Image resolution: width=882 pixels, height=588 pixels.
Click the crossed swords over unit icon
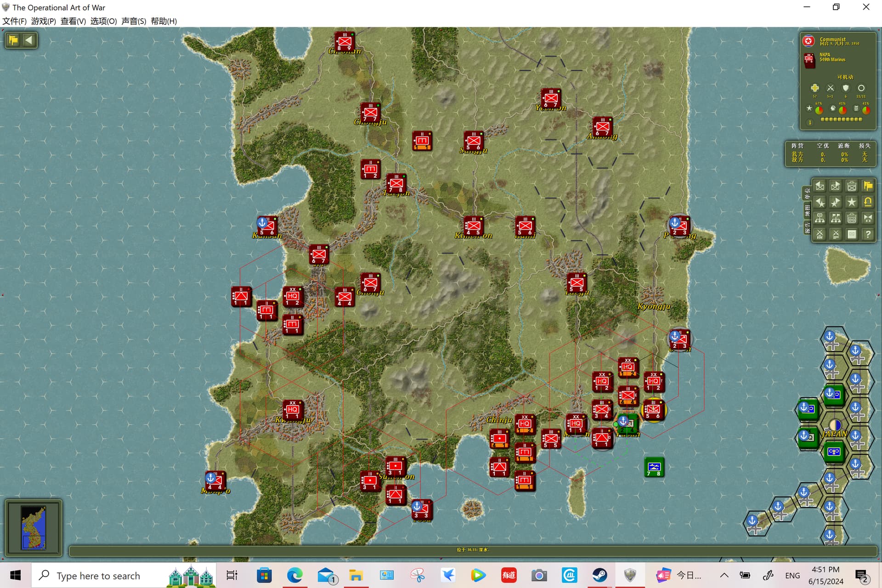pos(820,234)
